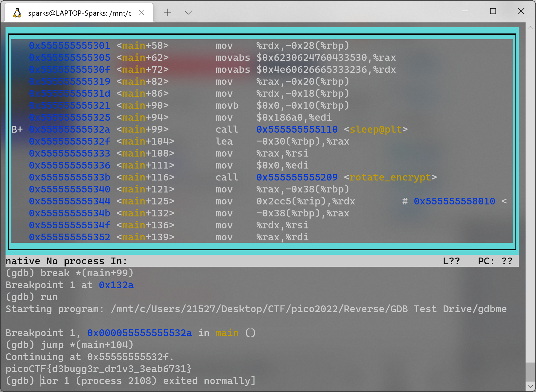Click the Linux penguin icon on the terminal tab
This screenshot has width=536, height=392.
(17, 12)
